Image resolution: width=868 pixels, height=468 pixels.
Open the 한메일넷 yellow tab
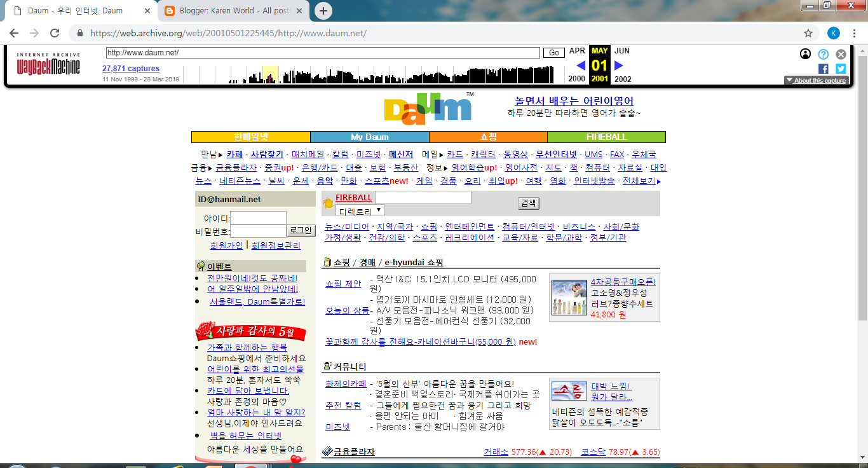click(x=251, y=137)
